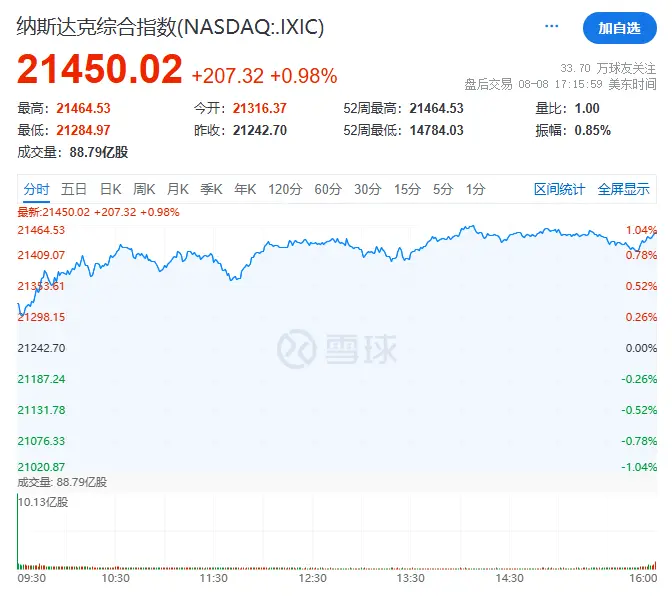The image size is (672, 599).
Task: Switch to the 月K monthly tab
Action: pos(178,189)
